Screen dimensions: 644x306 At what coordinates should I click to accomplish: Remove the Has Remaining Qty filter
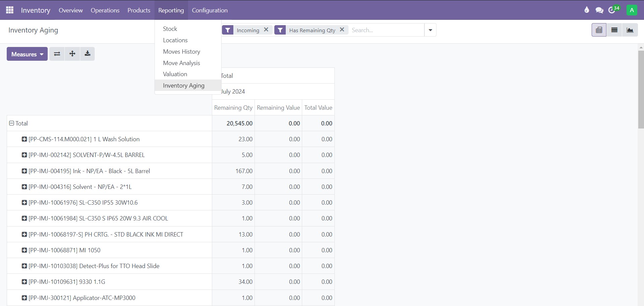coord(342,30)
